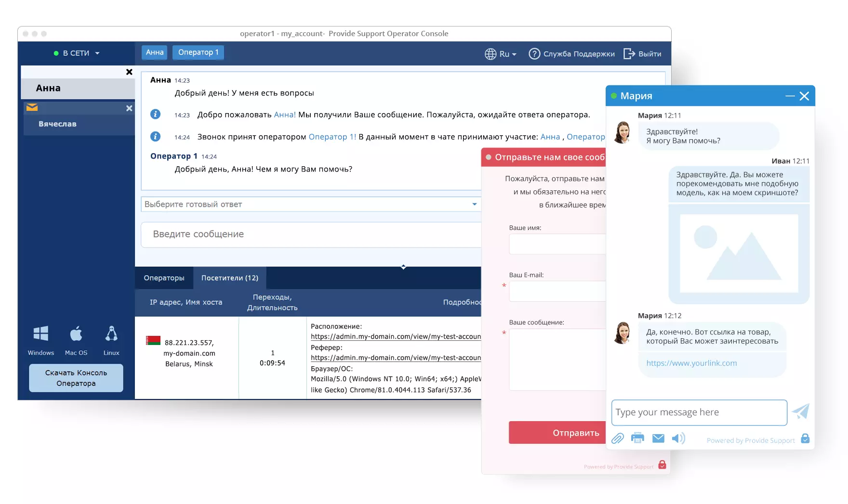This screenshot has height=504, width=848.
Task: Click the 0:09:54 duration value
Action: [x=272, y=363]
